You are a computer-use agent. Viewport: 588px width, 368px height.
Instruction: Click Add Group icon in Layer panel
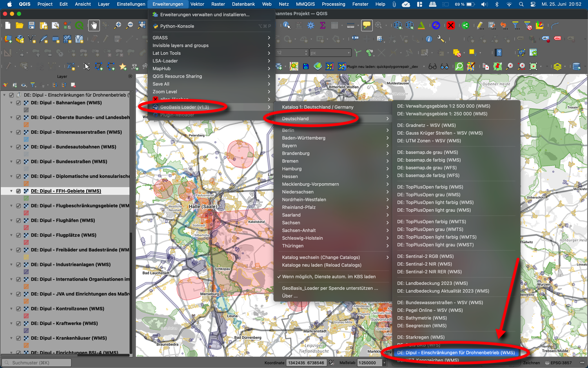(15, 85)
